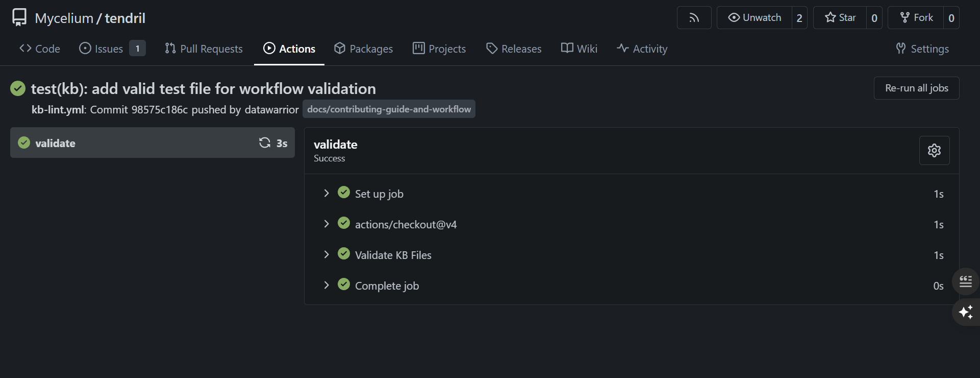Open the Settings tab with tools icon
980x378 pixels.
[922, 49]
